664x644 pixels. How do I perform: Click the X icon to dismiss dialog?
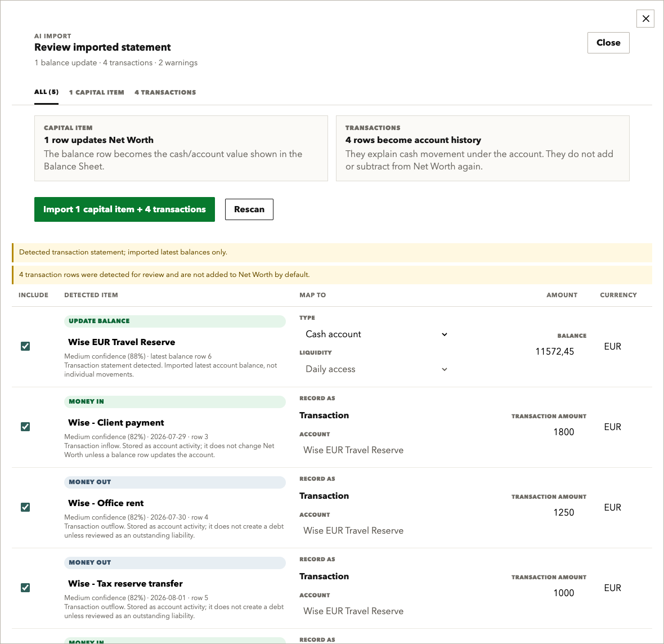(645, 19)
